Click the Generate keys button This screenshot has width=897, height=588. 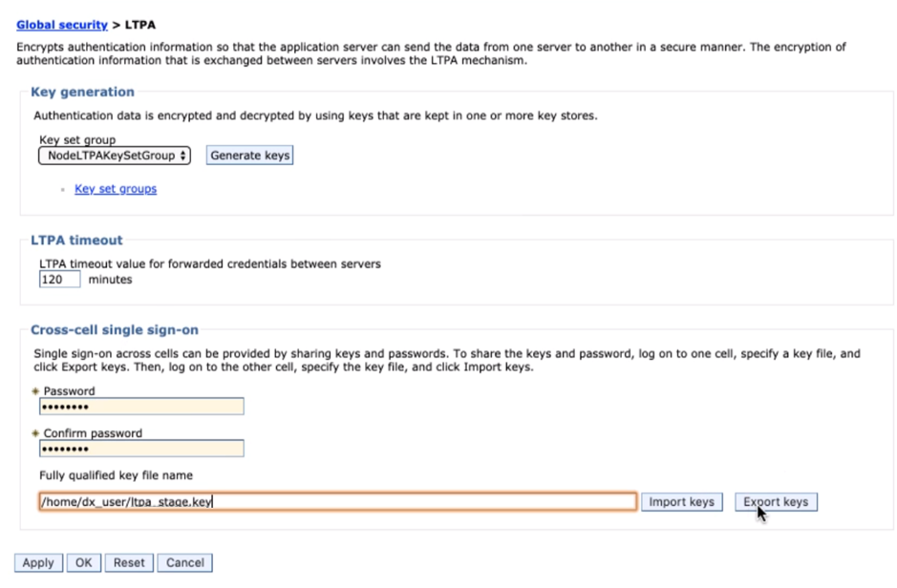[249, 156]
